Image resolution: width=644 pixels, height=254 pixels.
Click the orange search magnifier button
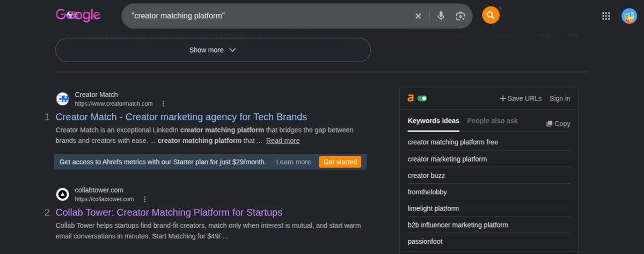tap(491, 15)
